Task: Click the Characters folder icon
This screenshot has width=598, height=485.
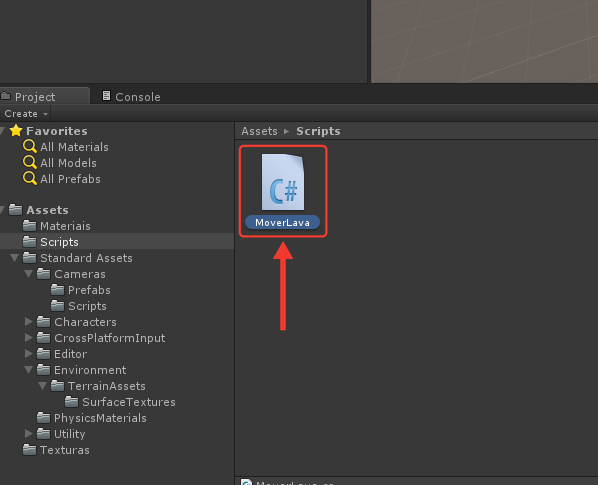Action: click(43, 322)
